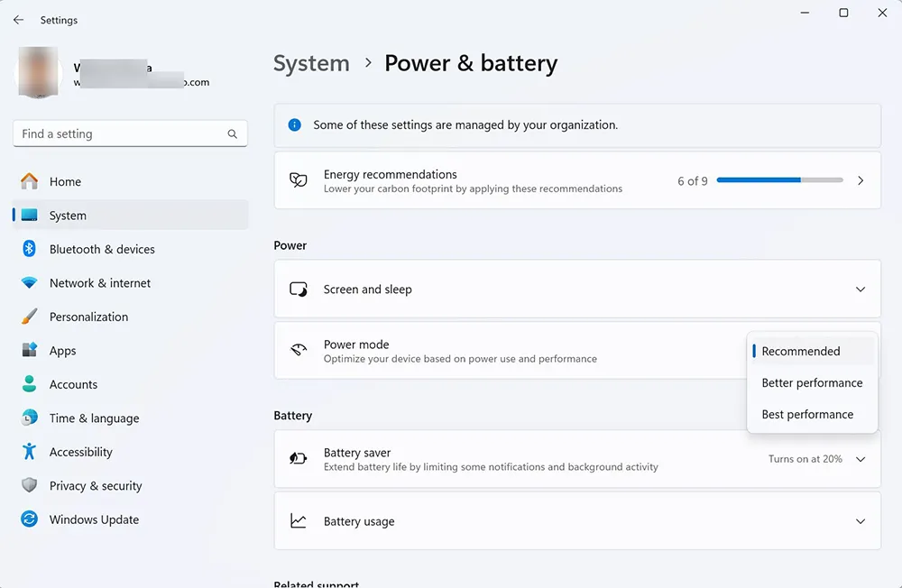
Task: Click the Windows Update sidebar icon
Action: pyautogui.click(x=28, y=519)
